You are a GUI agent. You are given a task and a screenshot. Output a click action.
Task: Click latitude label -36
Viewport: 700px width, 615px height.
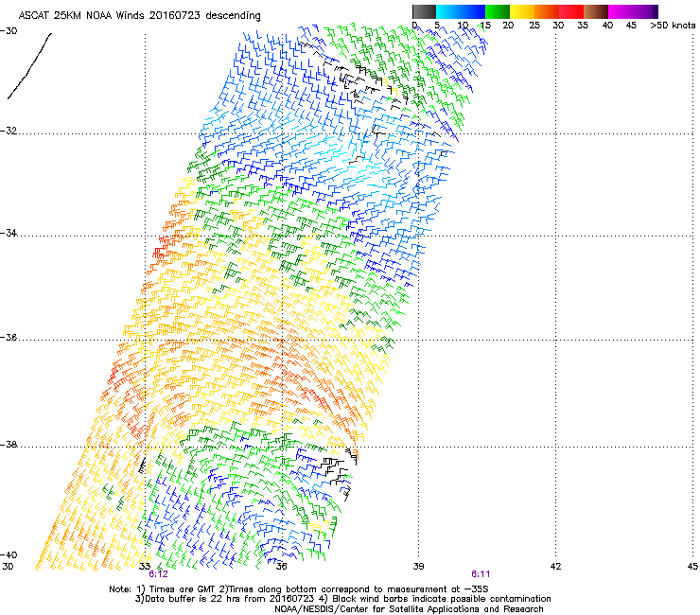(9, 338)
